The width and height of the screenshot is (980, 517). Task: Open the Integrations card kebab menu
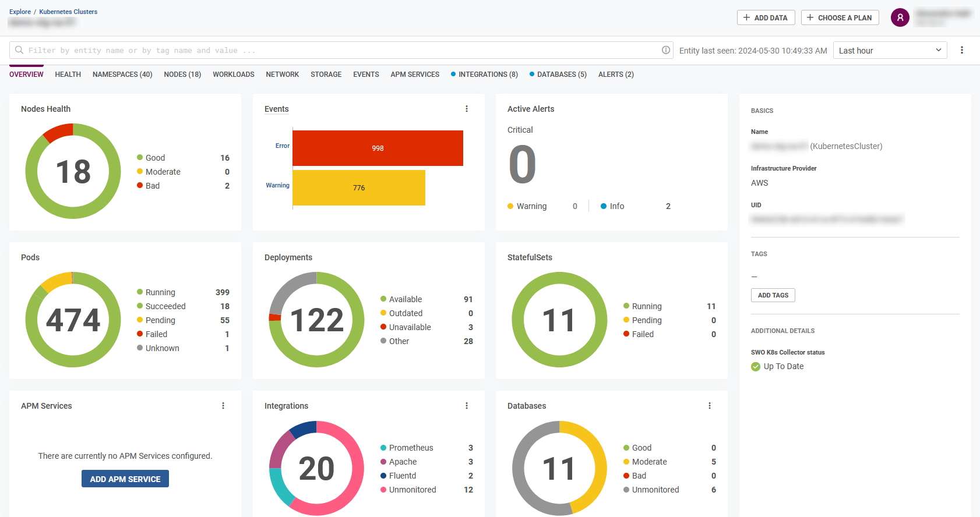[467, 406]
